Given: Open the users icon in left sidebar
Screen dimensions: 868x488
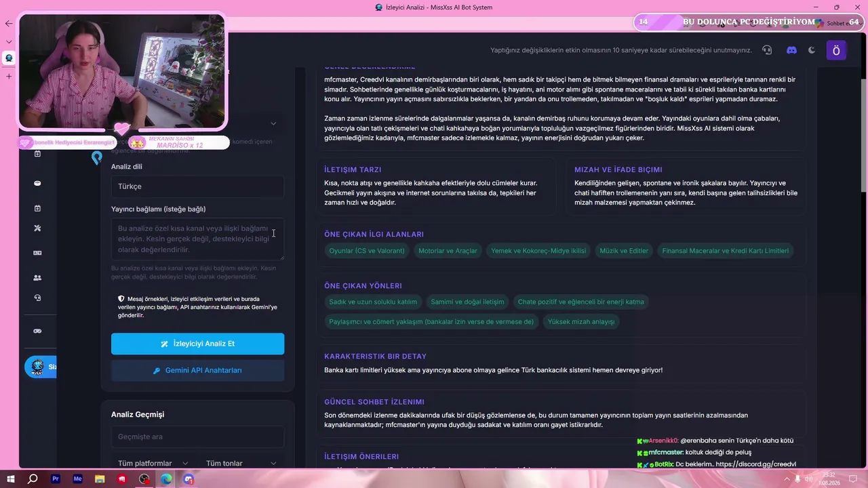Looking at the screenshot, I should pos(37,278).
